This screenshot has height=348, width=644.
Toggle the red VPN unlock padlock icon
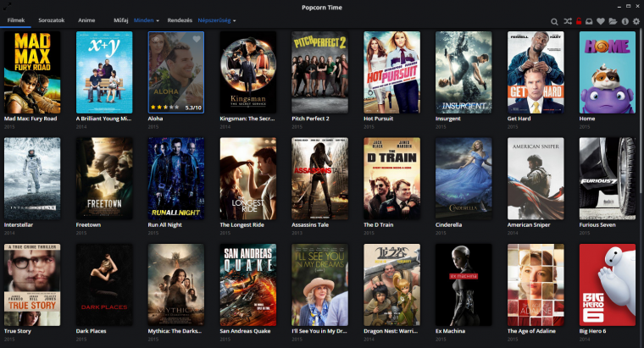pyautogui.click(x=579, y=21)
